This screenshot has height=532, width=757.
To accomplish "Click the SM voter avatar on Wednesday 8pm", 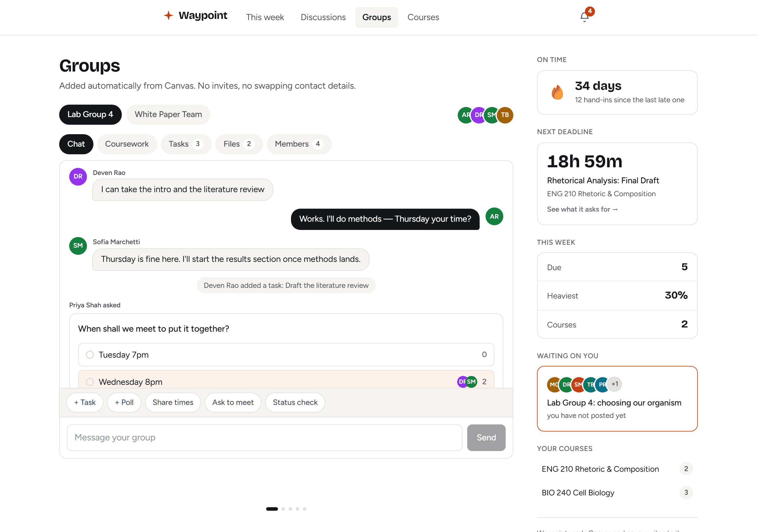I will (x=472, y=382).
